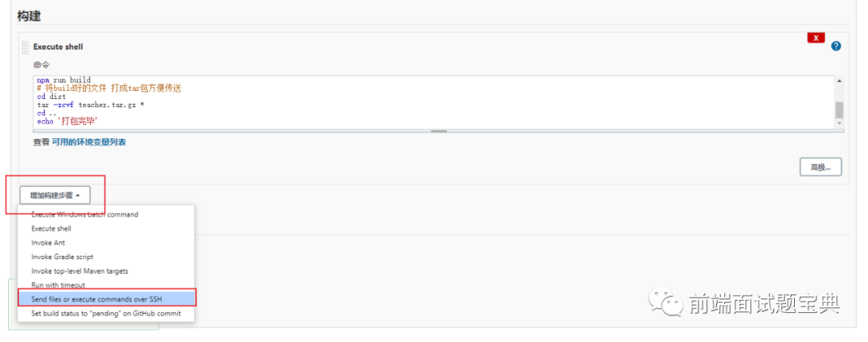Choose Invoke top-level Maven targets
This screenshot has height=342, width=868.
click(80, 271)
